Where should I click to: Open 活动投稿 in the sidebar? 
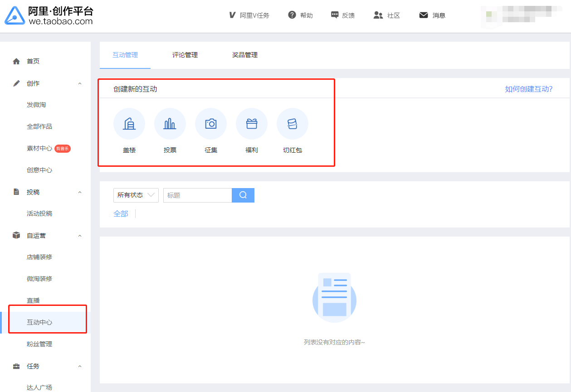coord(39,213)
